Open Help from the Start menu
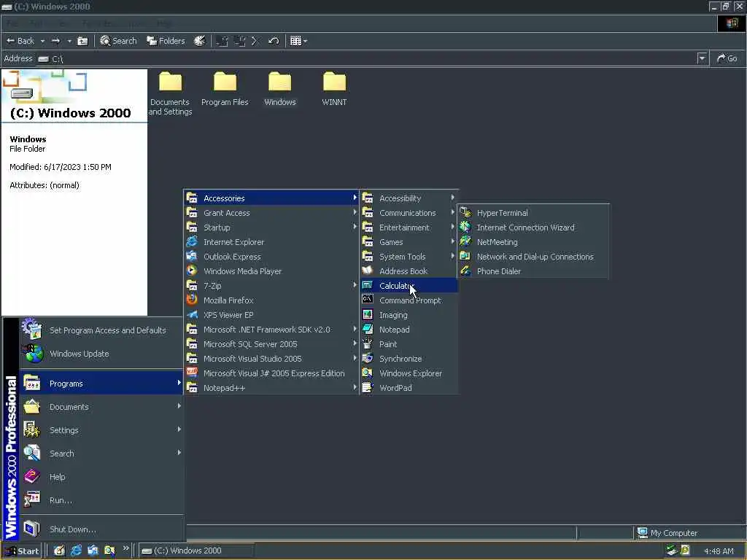 click(x=101, y=477)
